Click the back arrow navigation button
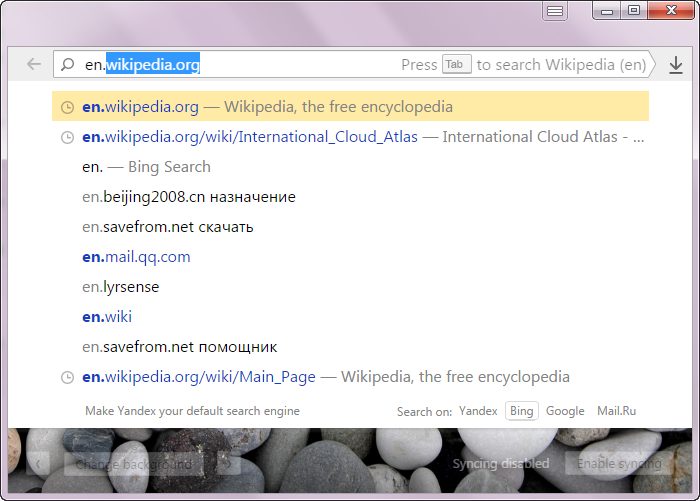 (x=34, y=64)
